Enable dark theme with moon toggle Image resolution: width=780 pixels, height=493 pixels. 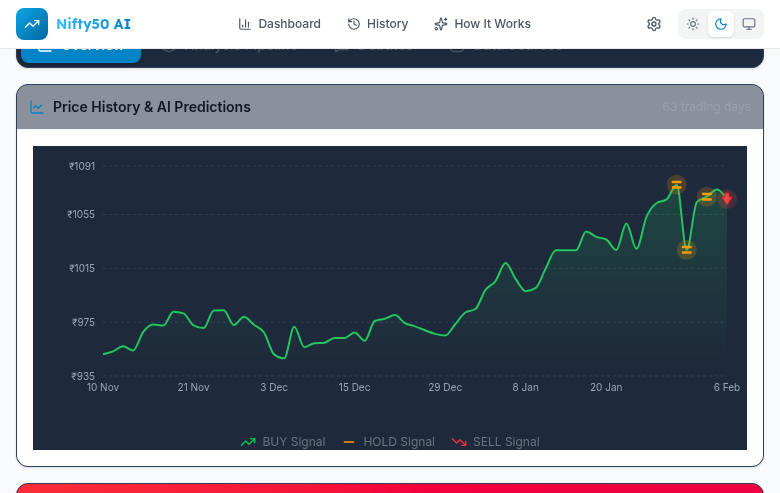(720, 24)
